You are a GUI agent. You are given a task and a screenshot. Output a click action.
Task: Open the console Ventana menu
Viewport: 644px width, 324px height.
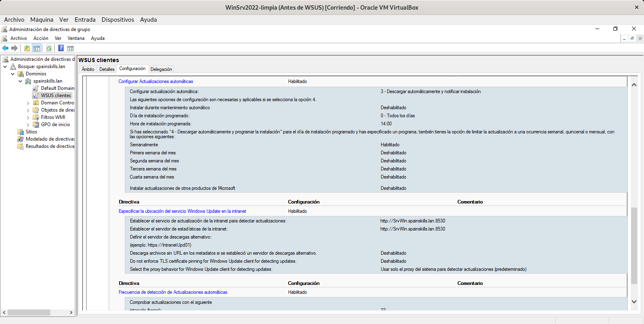pyautogui.click(x=76, y=38)
